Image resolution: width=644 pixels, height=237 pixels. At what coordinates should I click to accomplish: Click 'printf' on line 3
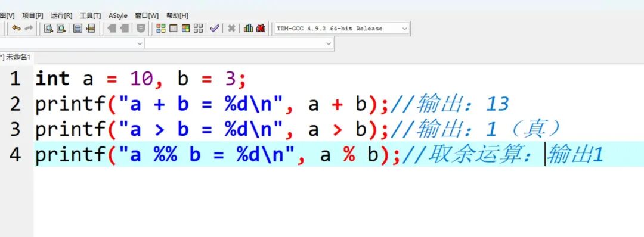point(70,130)
